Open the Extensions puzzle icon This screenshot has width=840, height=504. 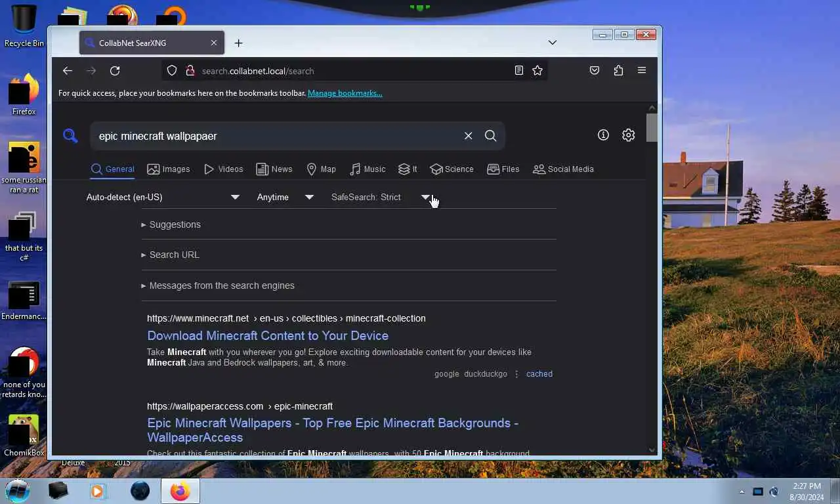coord(618,71)
